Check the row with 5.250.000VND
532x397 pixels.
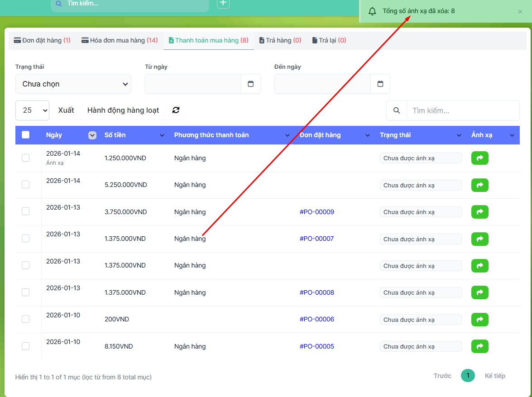[26, 185]
